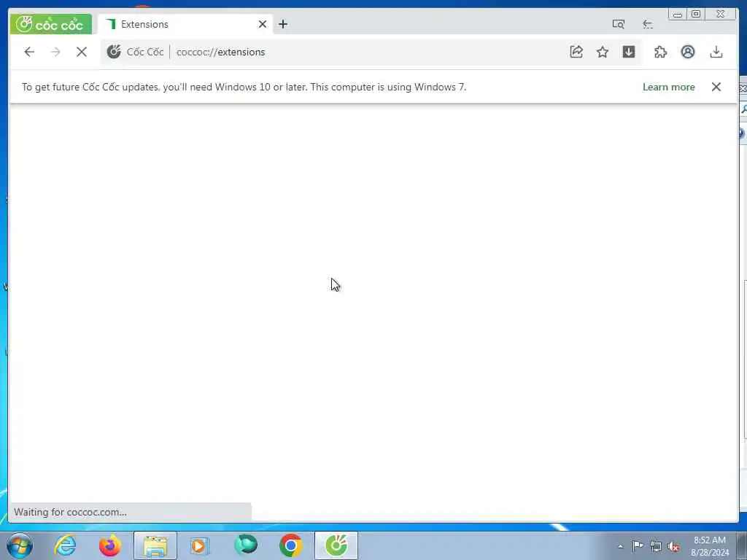Go forward to next page
The image size is (747, 560).
[55, 52]
